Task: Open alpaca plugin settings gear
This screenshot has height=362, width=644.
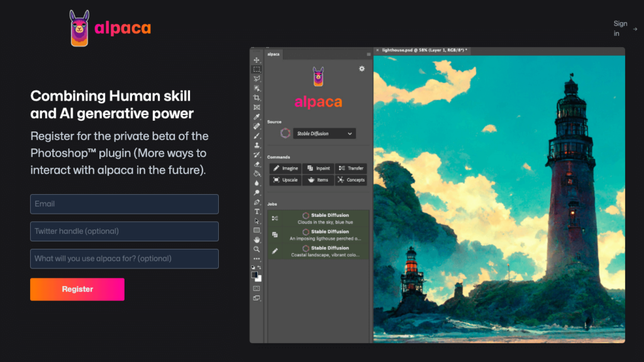Action: (x=362, y=69)
